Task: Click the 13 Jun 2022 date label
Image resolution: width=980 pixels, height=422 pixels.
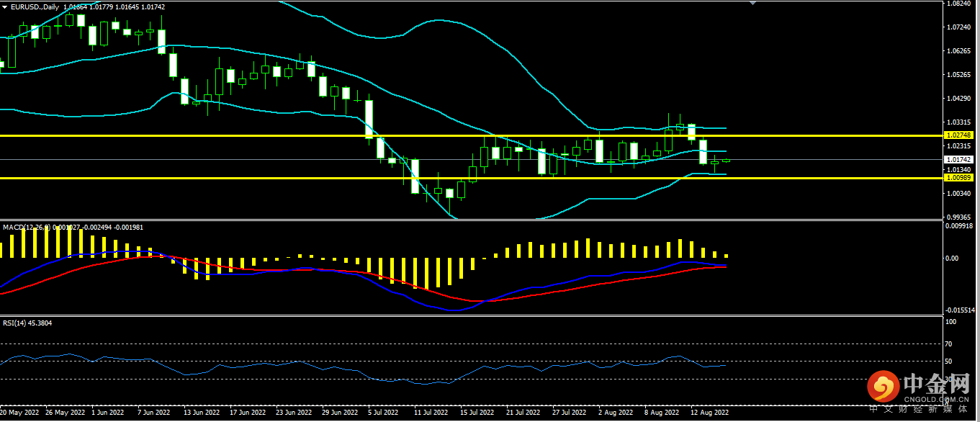Action: click(202, 413)
